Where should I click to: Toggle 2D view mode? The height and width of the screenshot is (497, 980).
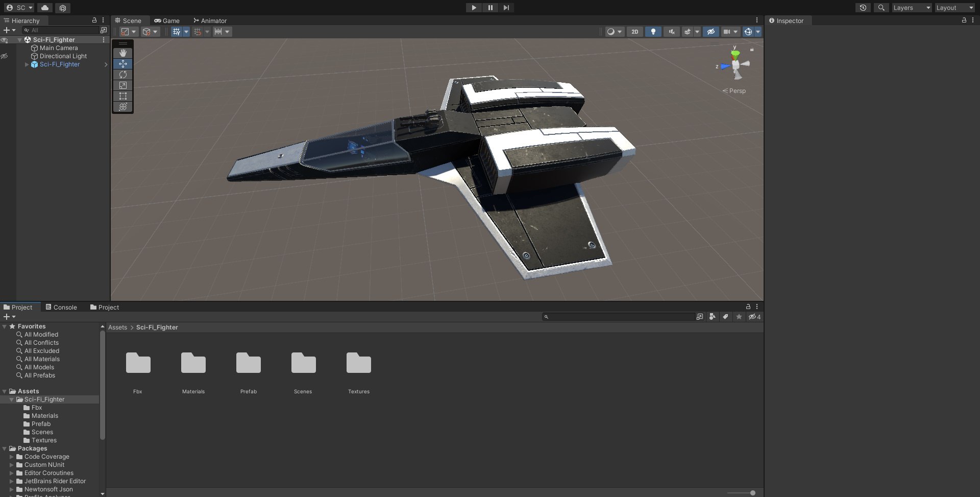click(634, 32)
